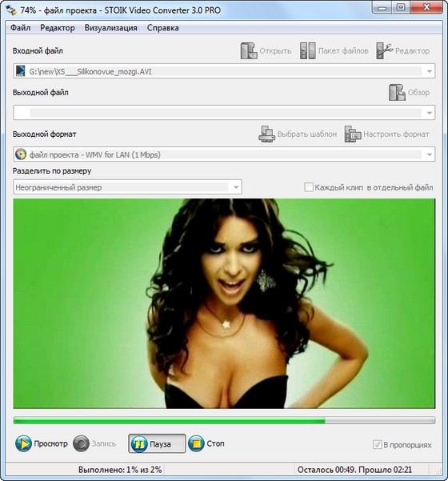
Task: Click the Обзор browse icon
Action: tap(397, 92)
